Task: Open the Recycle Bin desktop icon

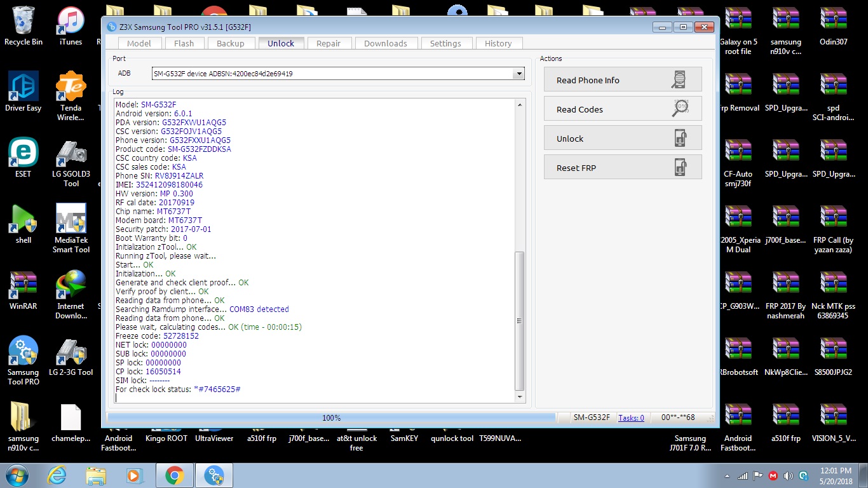Action: pos(24,26)
